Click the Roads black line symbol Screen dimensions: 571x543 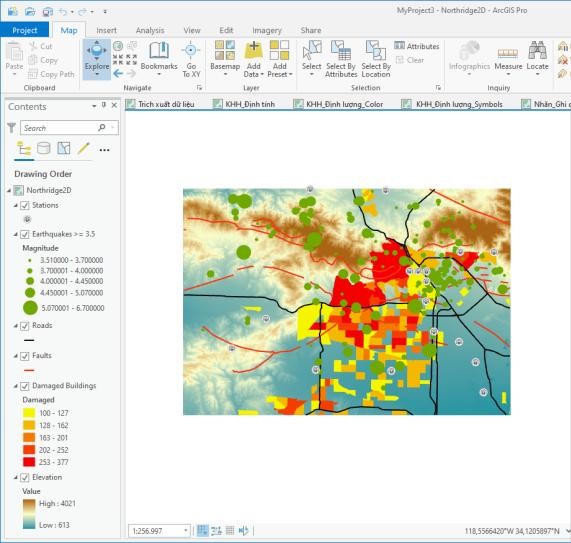tap(29, 340)
